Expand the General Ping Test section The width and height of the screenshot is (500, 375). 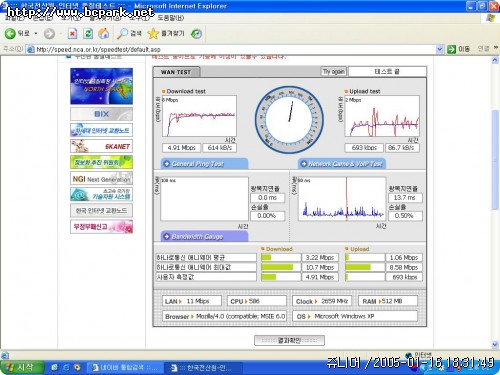pos(204,164)
